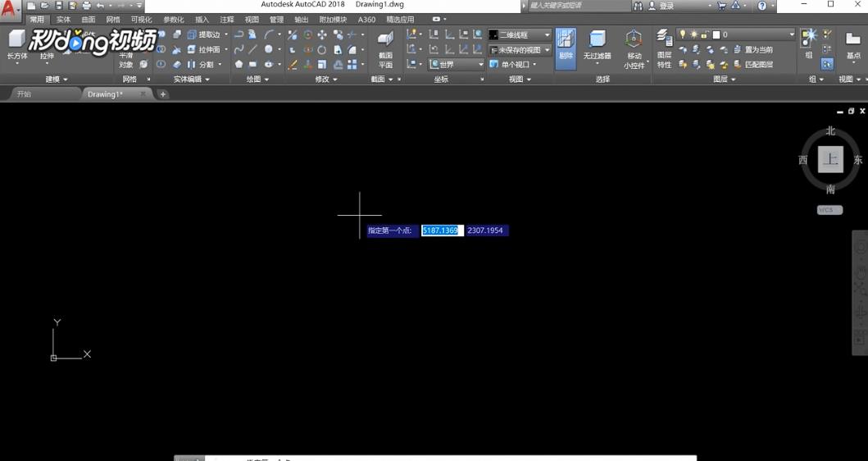Click the 上 top face of the ViewCube
The height and width of the screenshot is (461, 868).
tap(830, 160)
